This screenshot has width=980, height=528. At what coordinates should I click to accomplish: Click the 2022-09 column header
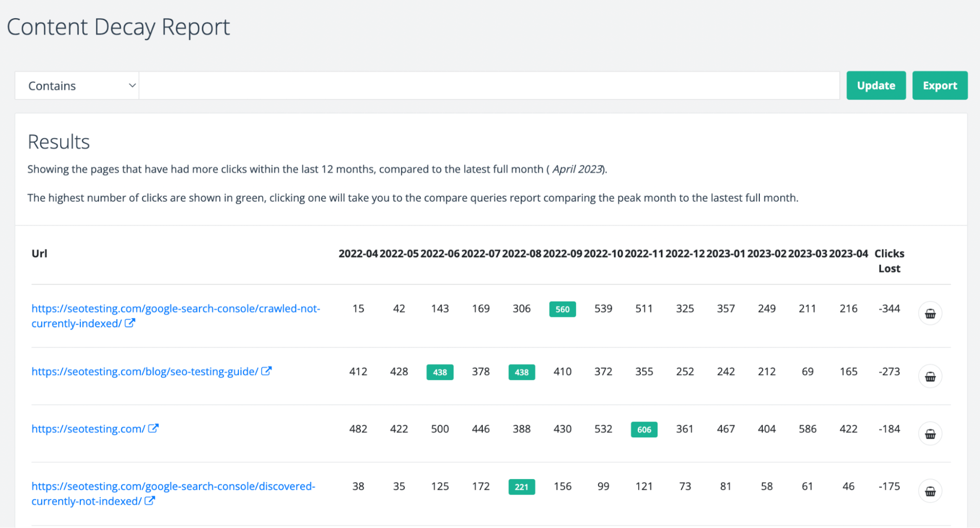(562, 253)
